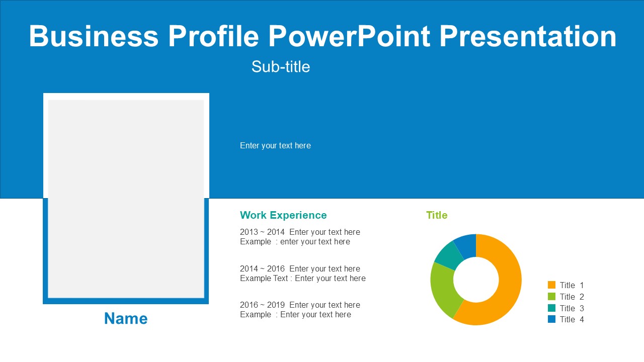Select the Sub-title text
The height and width of the screenshot is (362, 644).
(x=281, y=66)
